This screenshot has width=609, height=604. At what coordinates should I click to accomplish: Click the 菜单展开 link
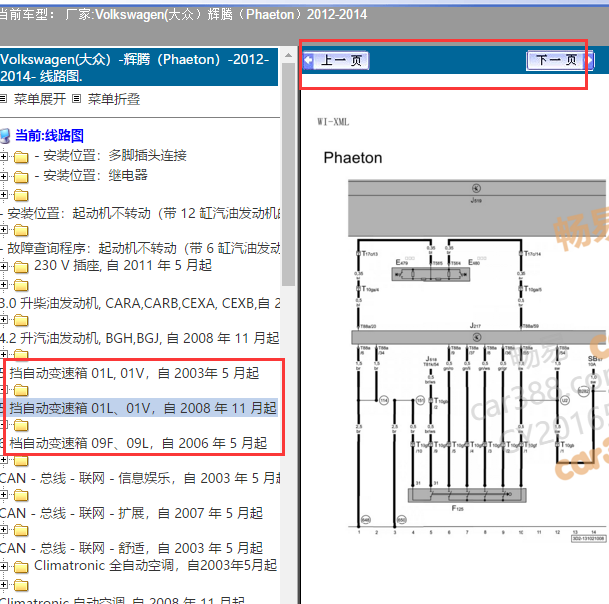tap(40, 99)
